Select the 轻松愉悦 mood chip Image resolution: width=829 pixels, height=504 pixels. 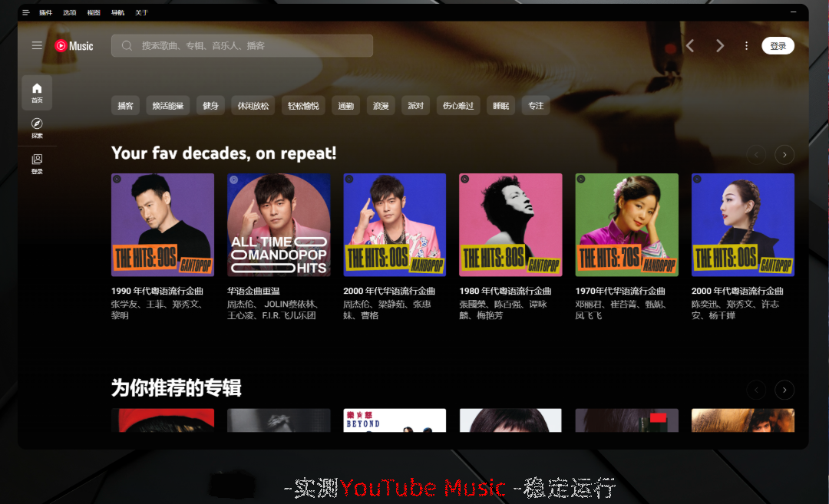[x=303, y=106]
